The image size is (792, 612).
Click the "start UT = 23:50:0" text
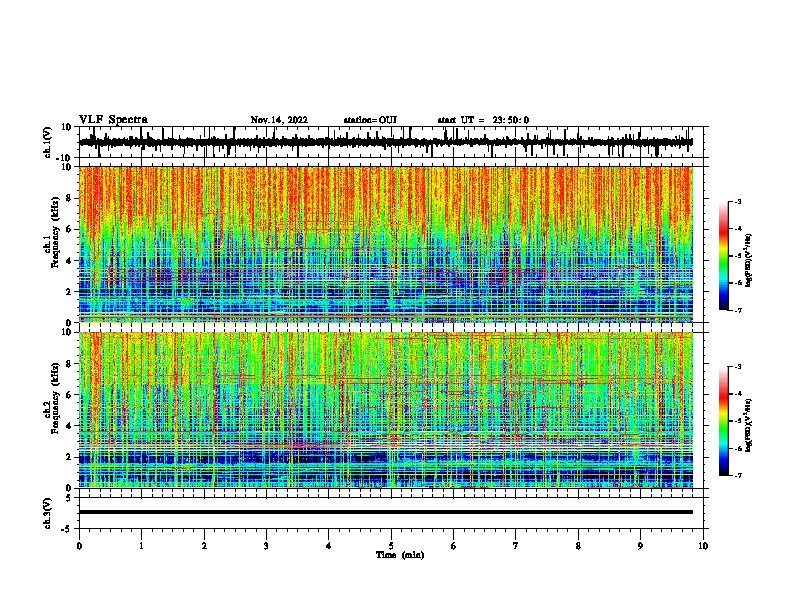[x=483, y=120]
